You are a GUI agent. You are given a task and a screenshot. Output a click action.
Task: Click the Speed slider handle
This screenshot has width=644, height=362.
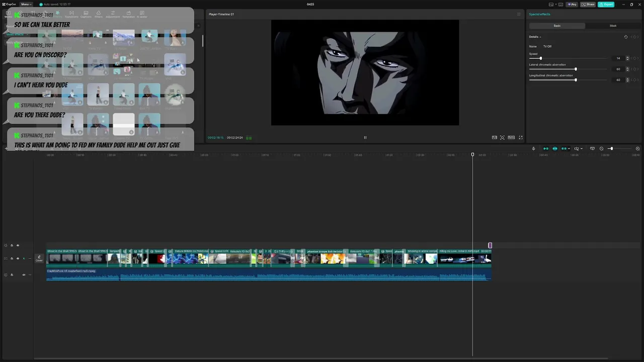541,58
